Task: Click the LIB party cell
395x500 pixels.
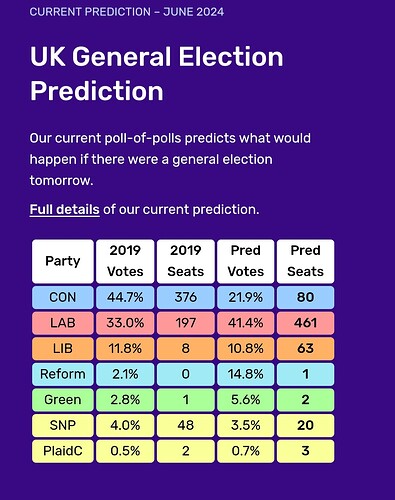Action: tap(63, 349)
